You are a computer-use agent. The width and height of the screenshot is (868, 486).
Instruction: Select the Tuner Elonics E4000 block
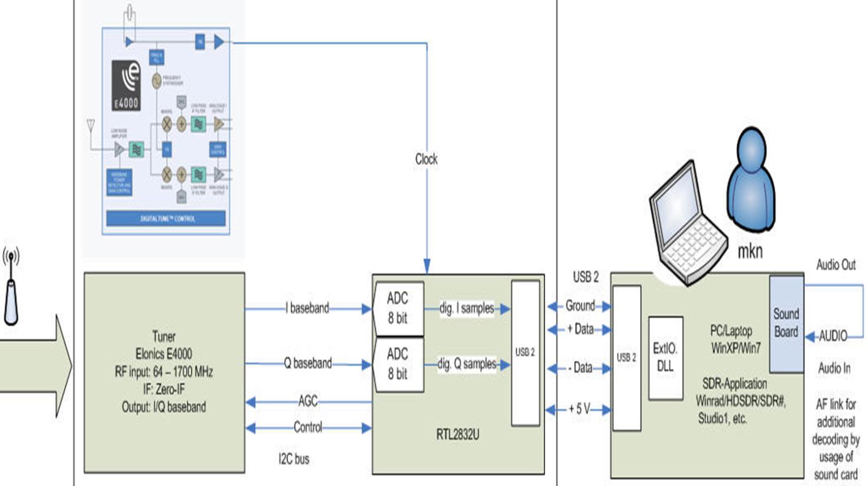[x=164, y=372]
